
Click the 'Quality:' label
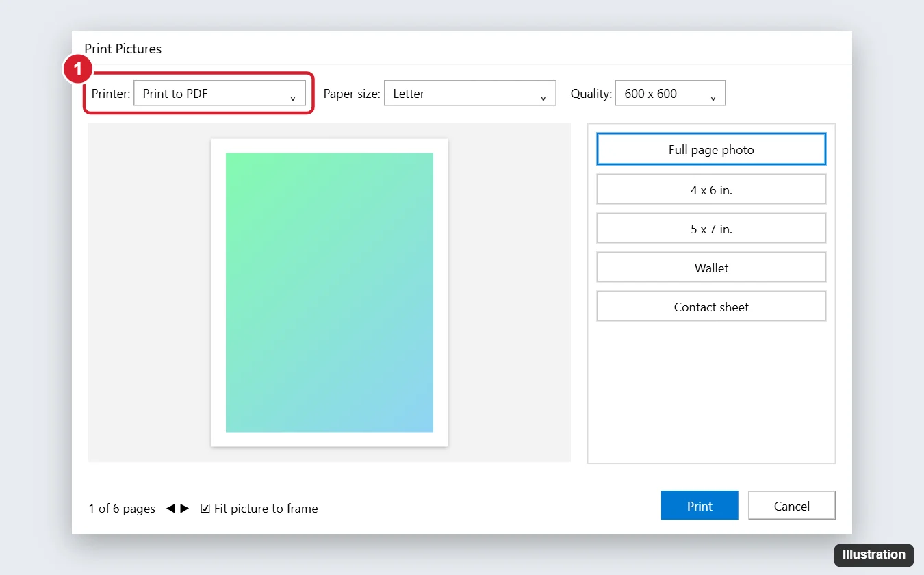(591, 94)
